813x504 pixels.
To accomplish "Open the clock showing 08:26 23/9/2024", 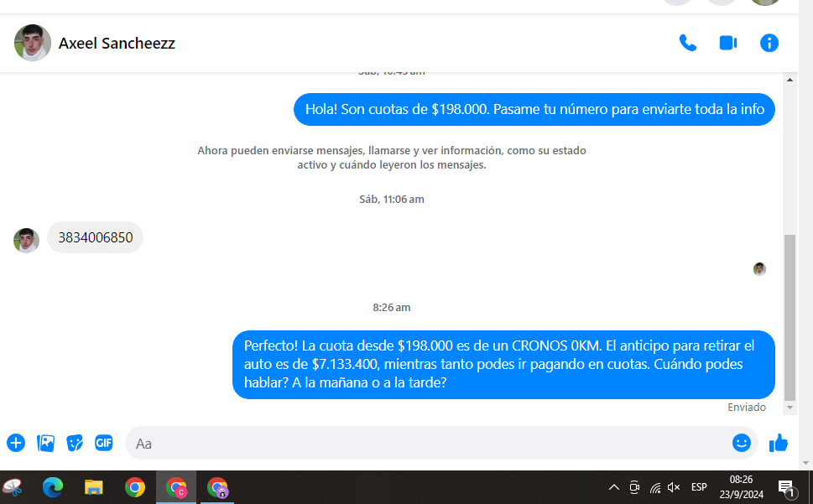I will 742,487.
